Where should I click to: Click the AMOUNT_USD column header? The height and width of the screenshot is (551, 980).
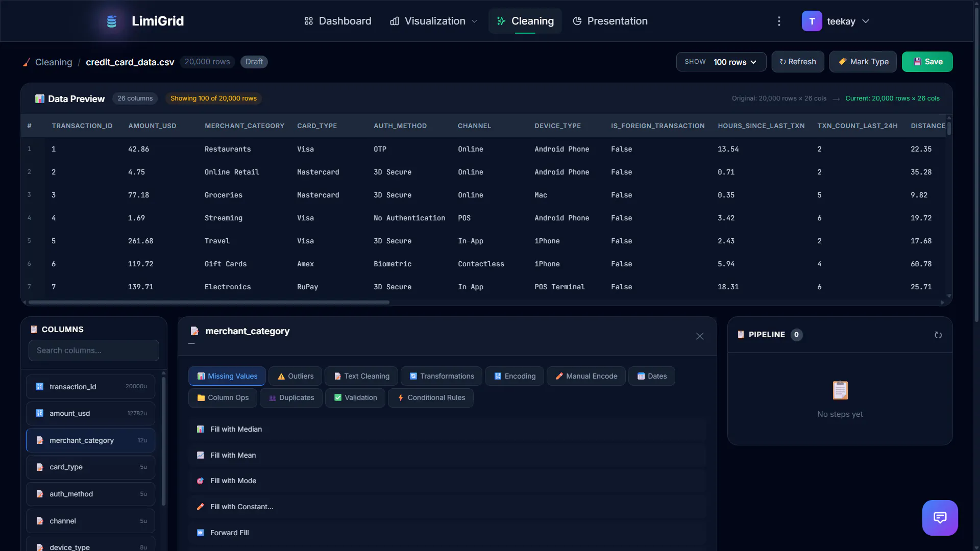tap(152, 126)
